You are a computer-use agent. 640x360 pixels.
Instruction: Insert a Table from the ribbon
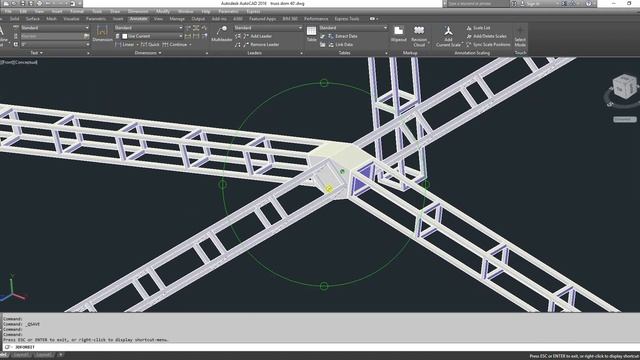tap(311, 33)
